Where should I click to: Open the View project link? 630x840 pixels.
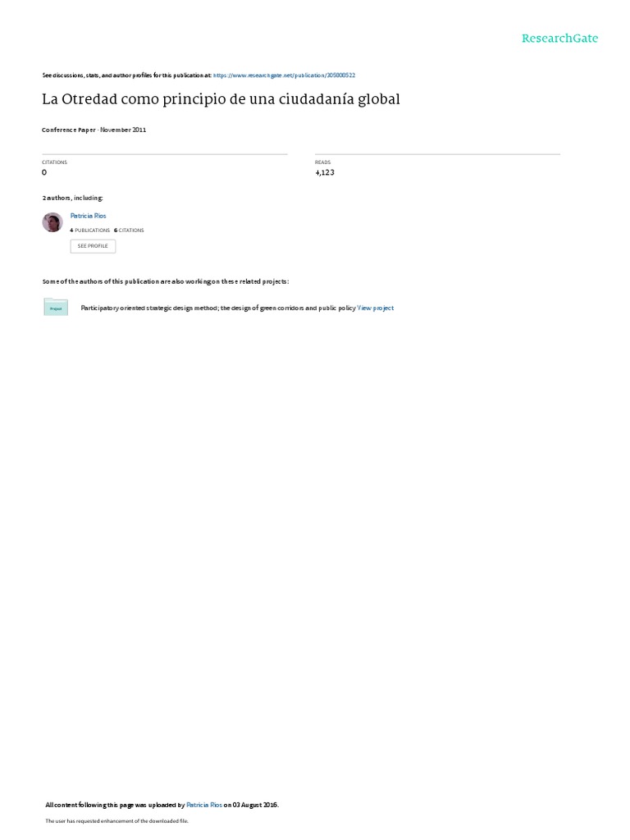tap(376, 308)
